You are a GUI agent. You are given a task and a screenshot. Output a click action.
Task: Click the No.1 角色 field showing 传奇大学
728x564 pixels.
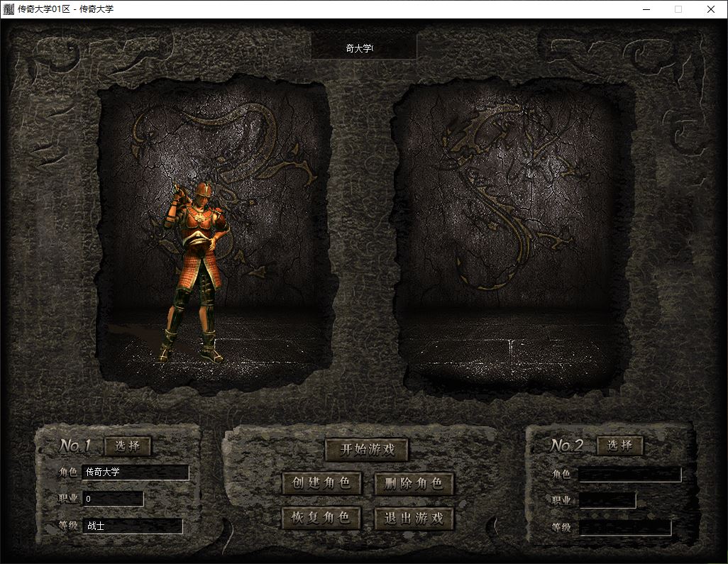click(x=136, y=472)
